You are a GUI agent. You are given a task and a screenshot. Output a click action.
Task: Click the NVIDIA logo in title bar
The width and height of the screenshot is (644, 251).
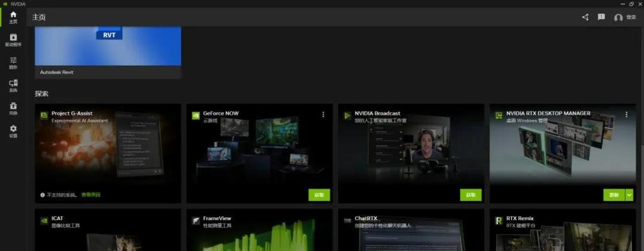coord(5,4)
